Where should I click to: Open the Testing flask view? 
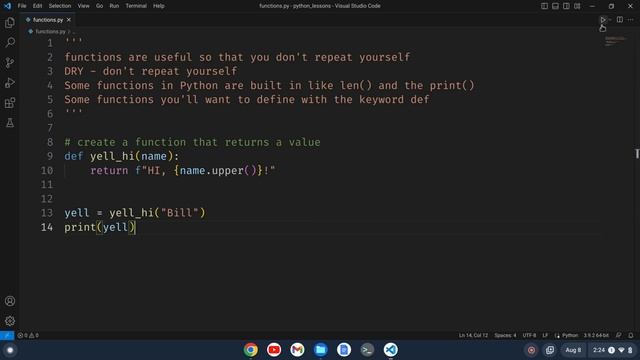point(10,122)
